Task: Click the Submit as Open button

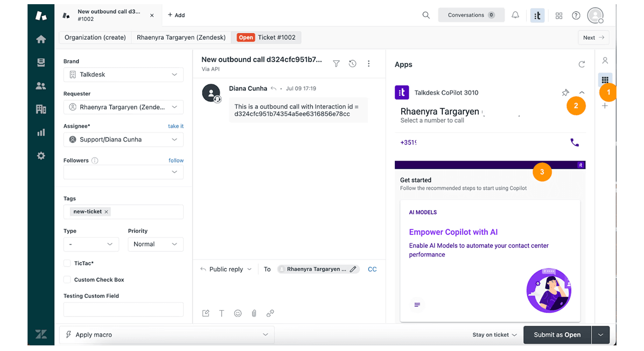Action: coord(557,335)
